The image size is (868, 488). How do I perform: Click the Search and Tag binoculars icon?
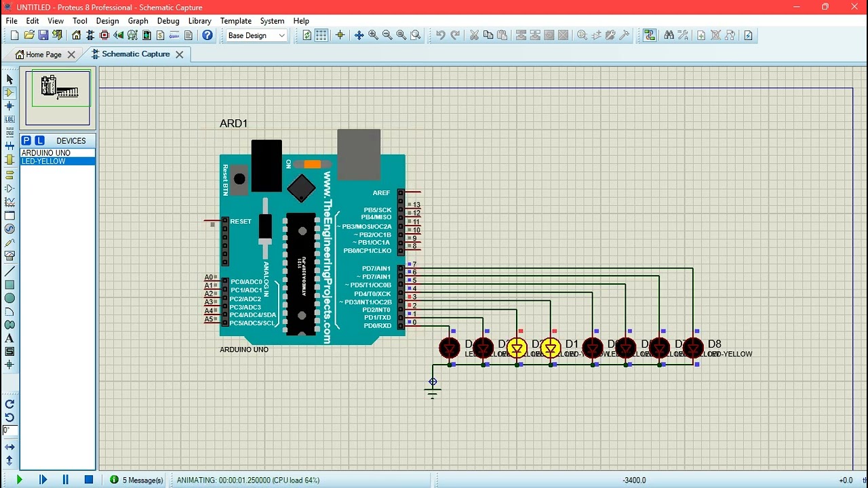click(x=669, y=35)
